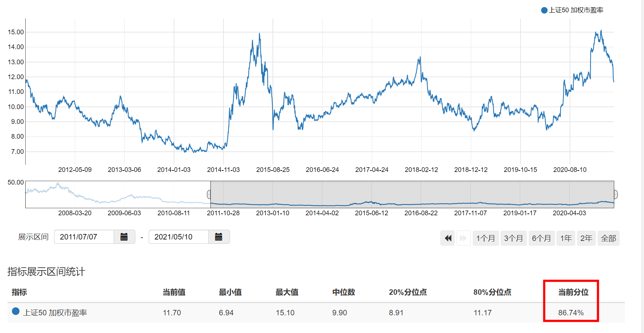
Task: Click the 12.00 y-axis label
Action: [x=16, y=77]
